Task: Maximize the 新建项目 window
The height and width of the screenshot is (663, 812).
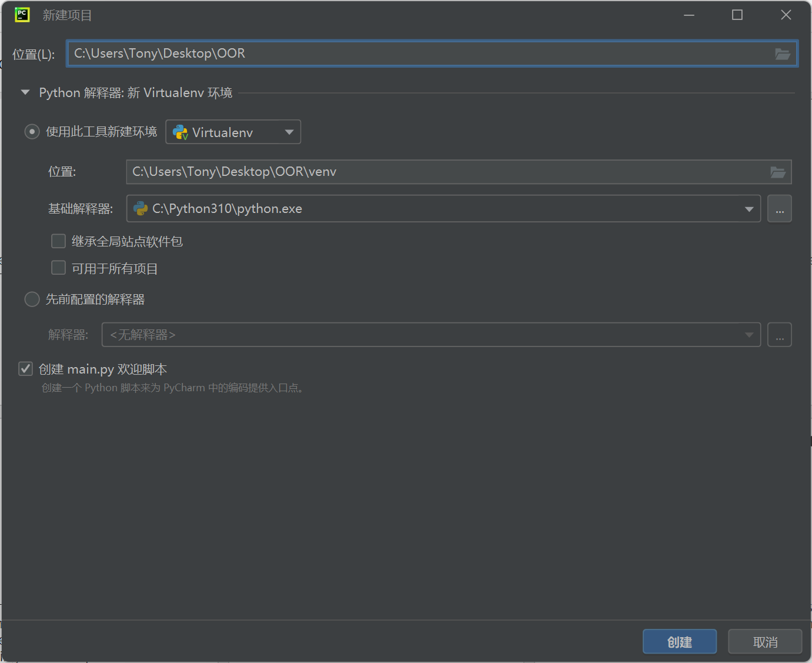Action: (737, 15)
